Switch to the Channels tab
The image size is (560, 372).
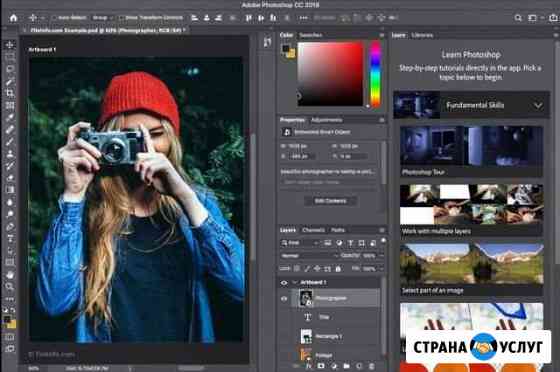click(x=313, y=230)
